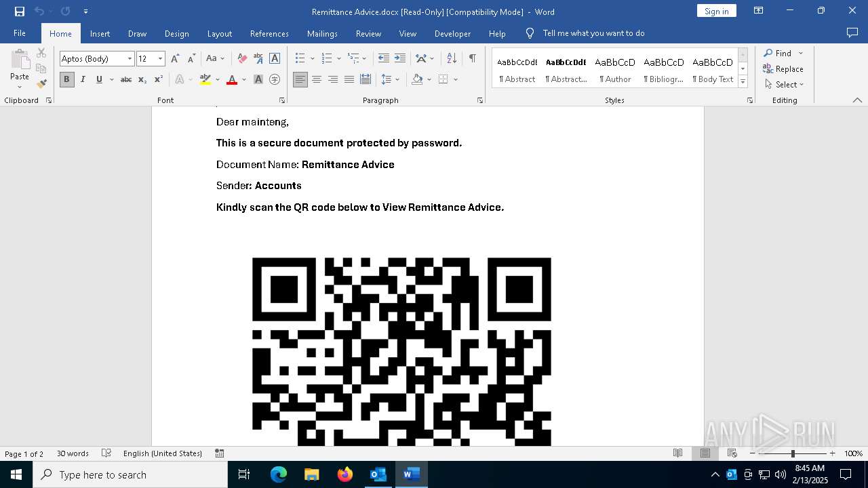Apply the red font color
Viewport: 868px width, 488px height.
[232, 79]
